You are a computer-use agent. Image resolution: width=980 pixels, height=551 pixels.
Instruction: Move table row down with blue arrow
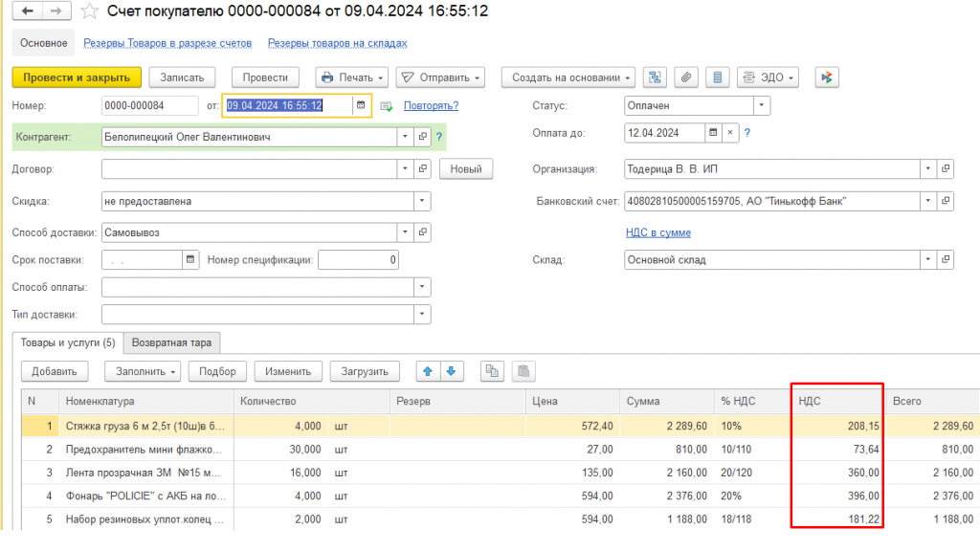(x=452, y=371)
